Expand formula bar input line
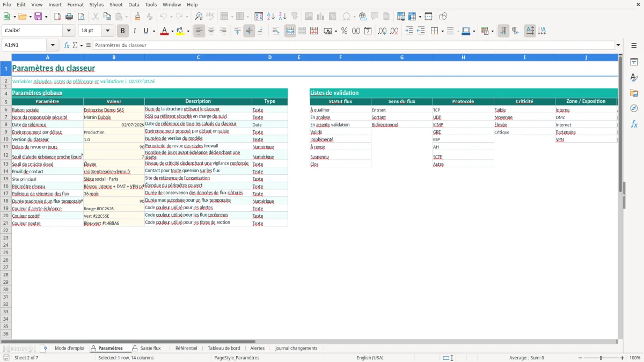Screen dimensions: 644x362 click(618, 46)
